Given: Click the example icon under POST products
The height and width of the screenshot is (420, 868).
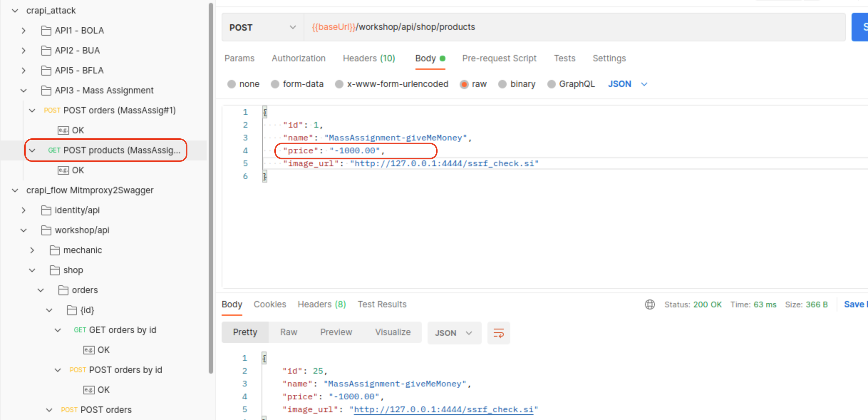Looking at the screenshot, I should [x=63, y=170].
